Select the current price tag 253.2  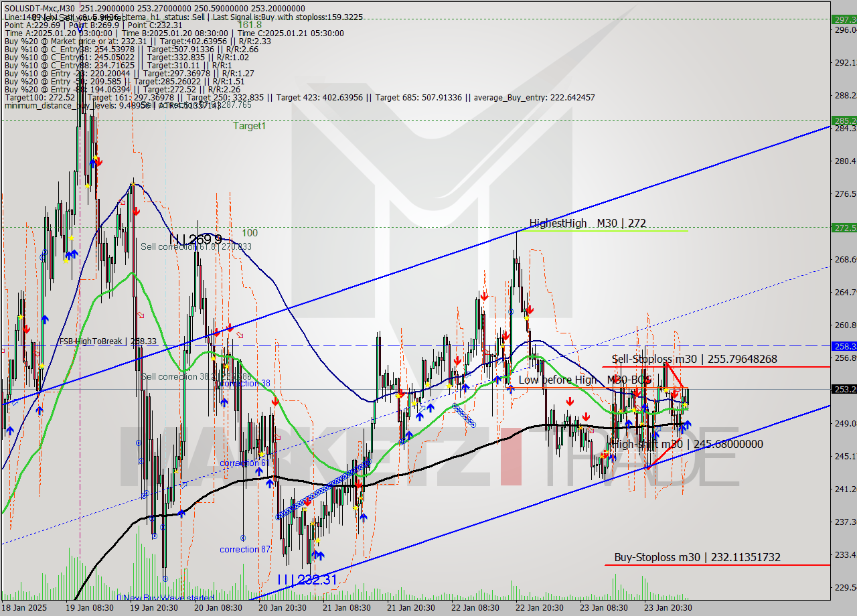click(844, 389)
